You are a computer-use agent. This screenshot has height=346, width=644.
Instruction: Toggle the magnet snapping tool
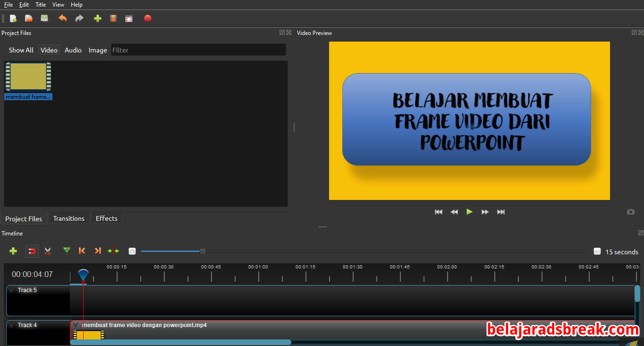[x=32, y=251]
